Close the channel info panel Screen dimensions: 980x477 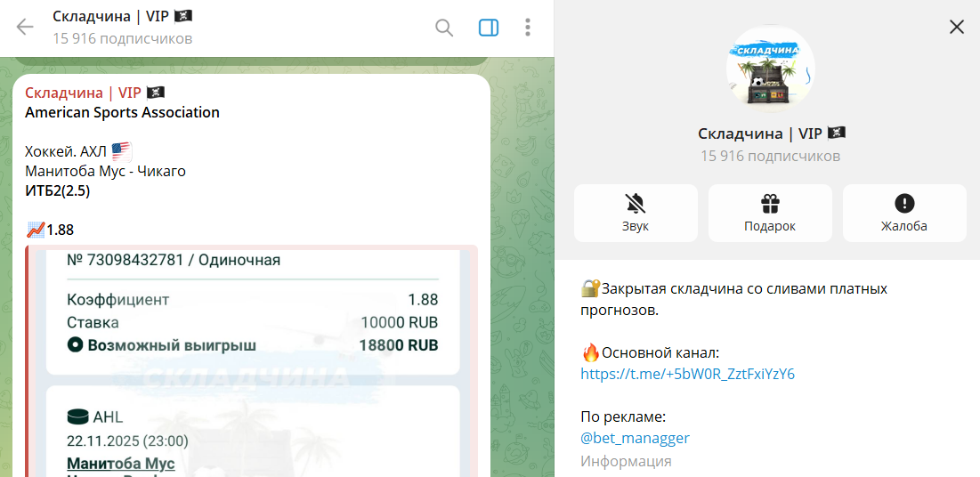957,27
